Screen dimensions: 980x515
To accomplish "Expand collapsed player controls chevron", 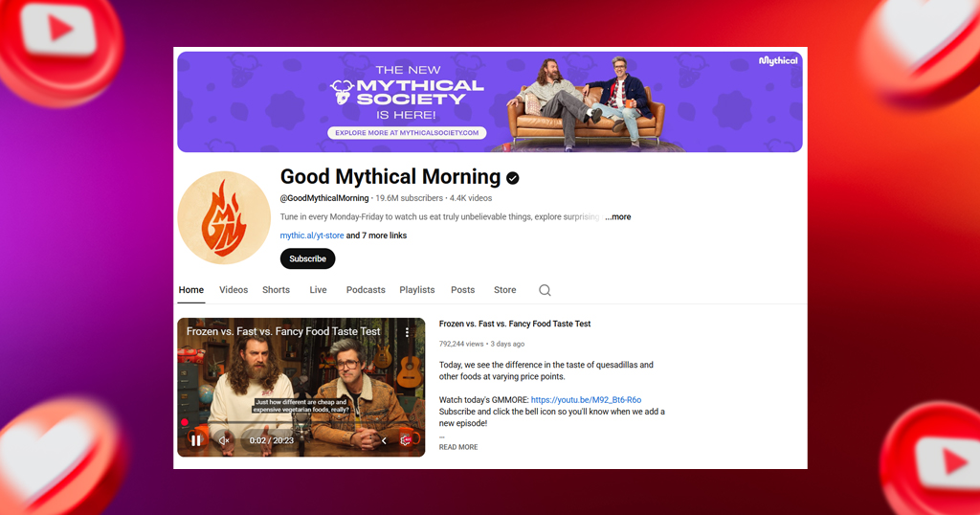I will point(384,440).
